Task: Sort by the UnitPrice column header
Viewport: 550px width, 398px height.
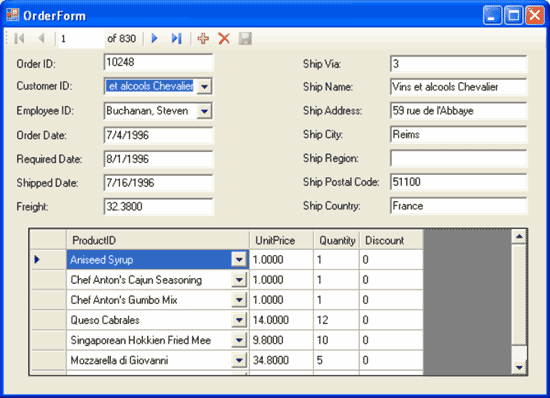Action: pos(281,240)
